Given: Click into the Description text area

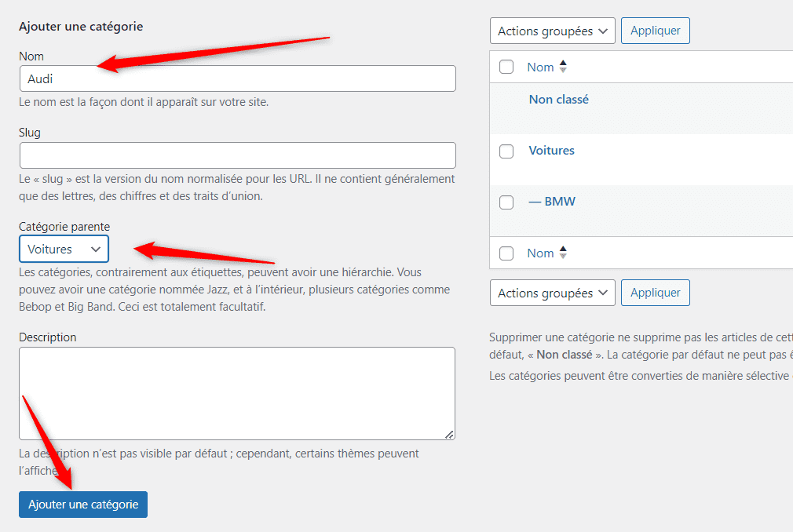Looking at the screenshot, I should (x=237, y=394).
